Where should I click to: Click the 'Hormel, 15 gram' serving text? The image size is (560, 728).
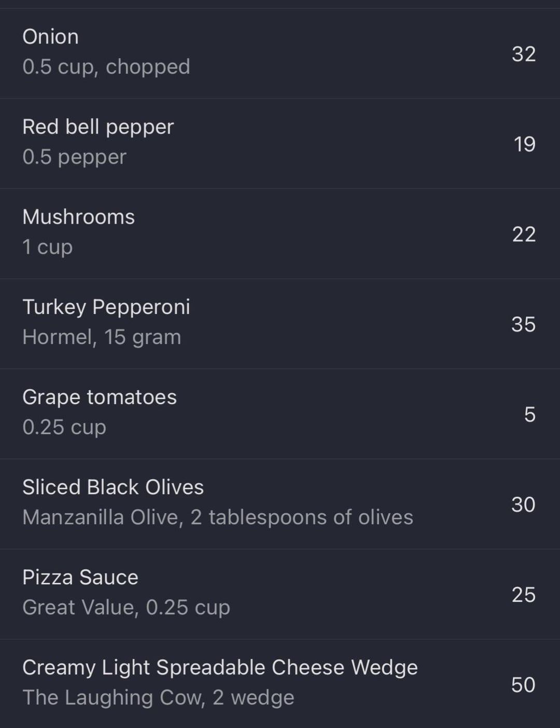coord(102,337)
